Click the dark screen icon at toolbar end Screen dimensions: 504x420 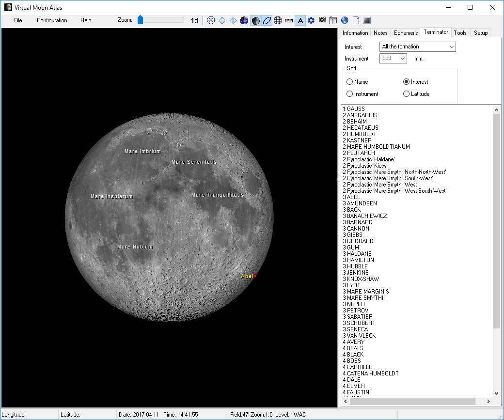pyautogui.click(x=367, y=20)
